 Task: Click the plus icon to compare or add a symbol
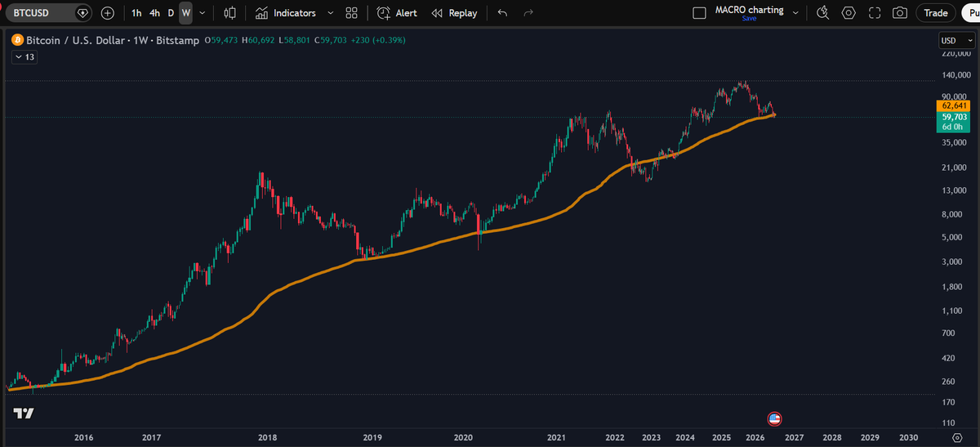108,13
